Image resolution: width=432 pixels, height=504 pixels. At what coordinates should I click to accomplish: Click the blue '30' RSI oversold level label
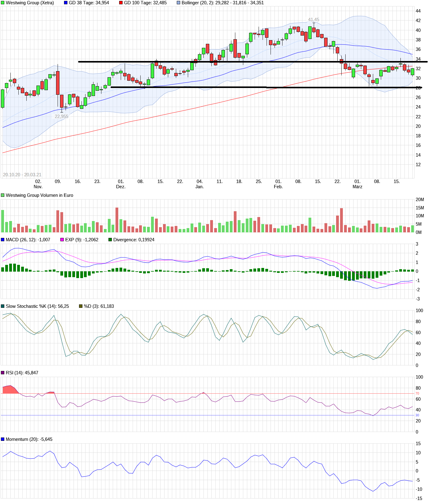[417, 415]
